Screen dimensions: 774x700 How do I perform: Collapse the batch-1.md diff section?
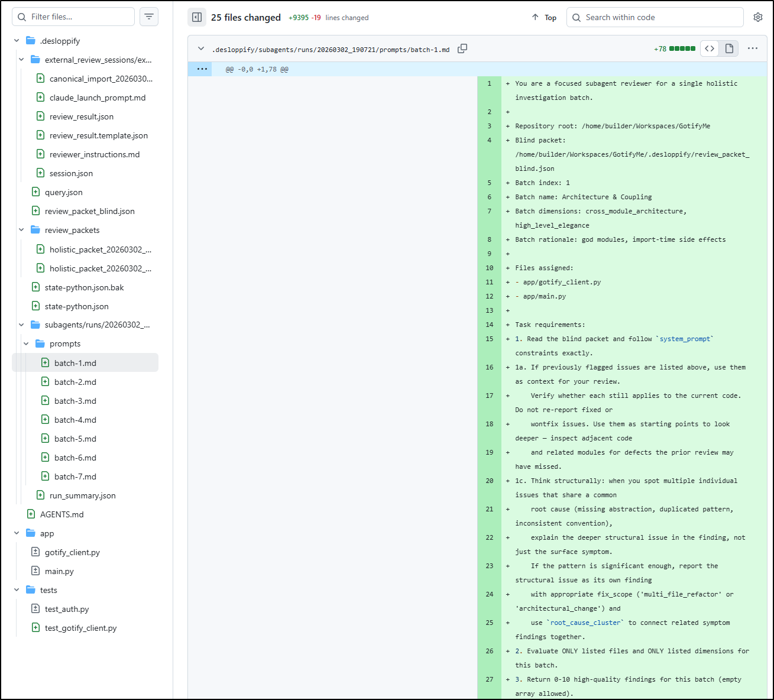tap(201, 49)
